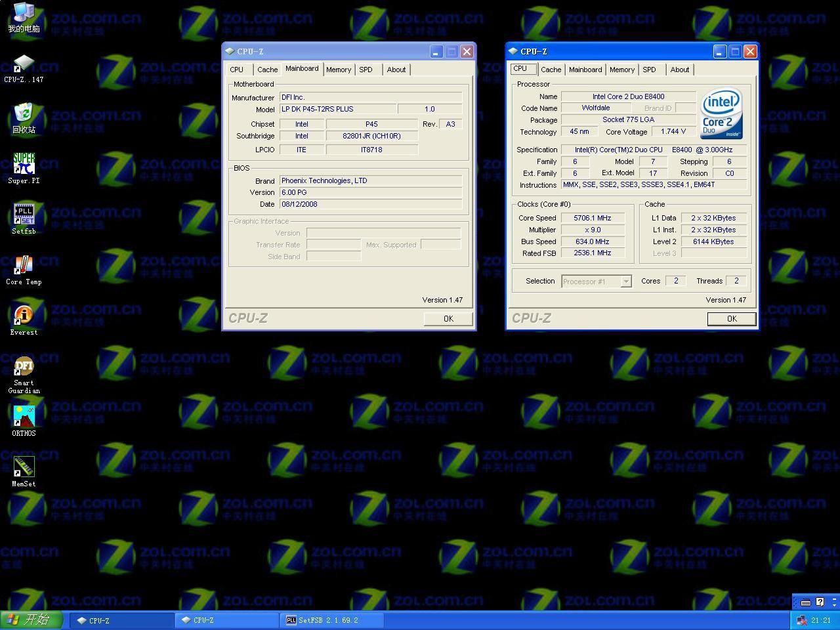This screenshot has width=840, height=630.
Task: Select the MemSet desktop shortcut
Action: click(x=24, y=472)
